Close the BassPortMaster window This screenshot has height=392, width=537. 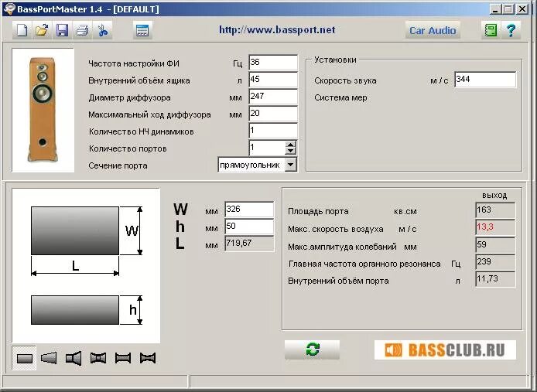(522, 9)
